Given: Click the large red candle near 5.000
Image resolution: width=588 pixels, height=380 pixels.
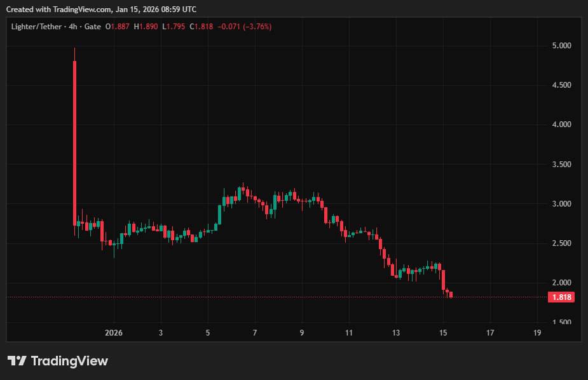Looking at the screenshot, I should pos(75,140).
